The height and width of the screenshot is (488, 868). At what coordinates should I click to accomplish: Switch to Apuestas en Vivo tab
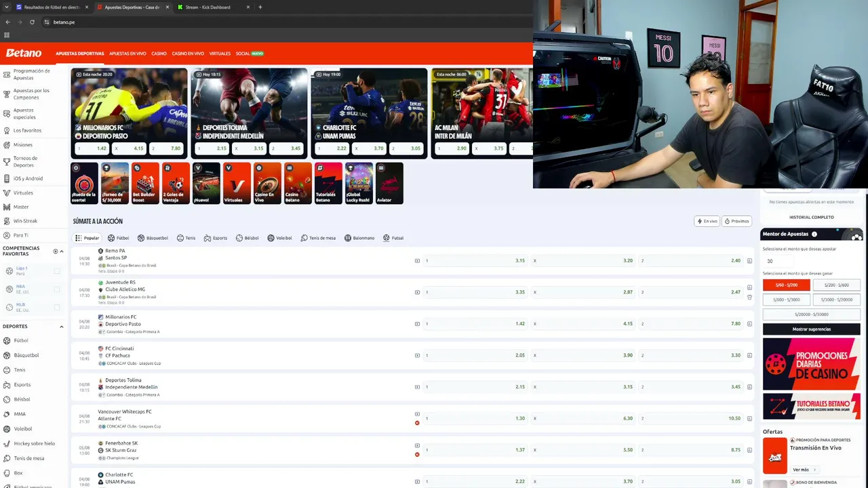point(127,54)
